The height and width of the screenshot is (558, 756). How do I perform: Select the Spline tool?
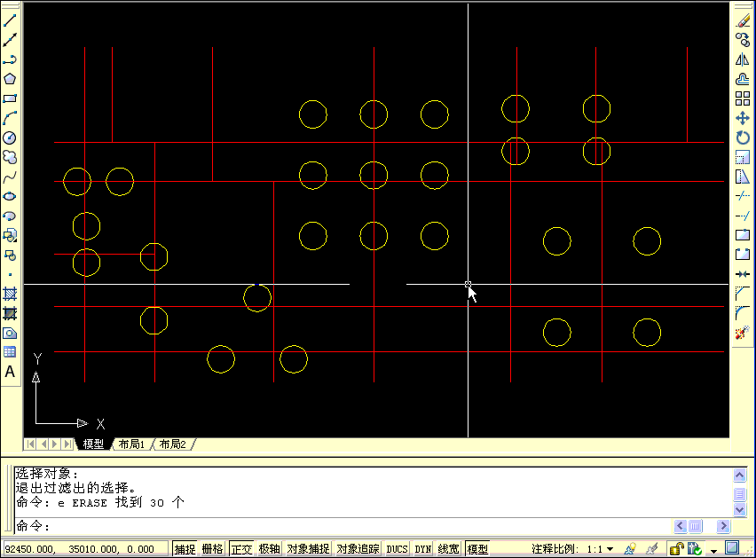tap(10, 177)
